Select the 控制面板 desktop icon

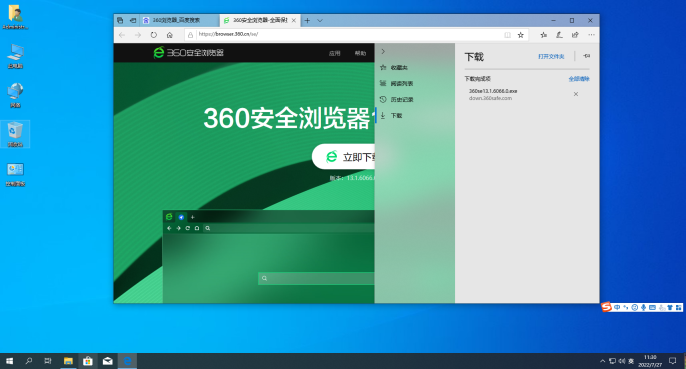pyautogui.click(x=15, y=174)
